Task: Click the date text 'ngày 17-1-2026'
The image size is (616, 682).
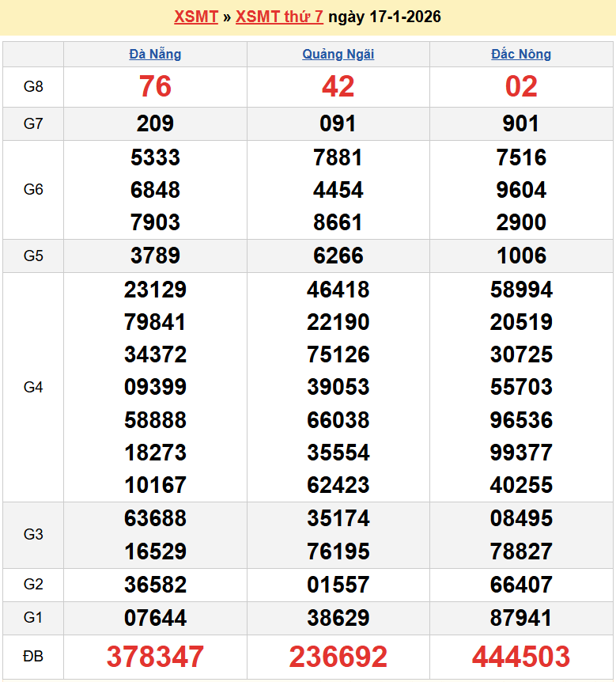Action: pos(384,17)
